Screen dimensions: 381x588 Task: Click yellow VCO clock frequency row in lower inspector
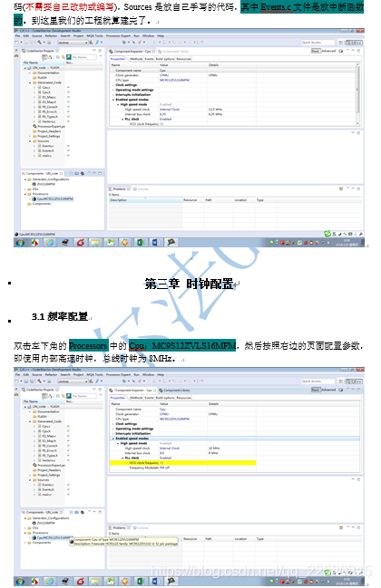pyautogui.click(x=182, y=463)
